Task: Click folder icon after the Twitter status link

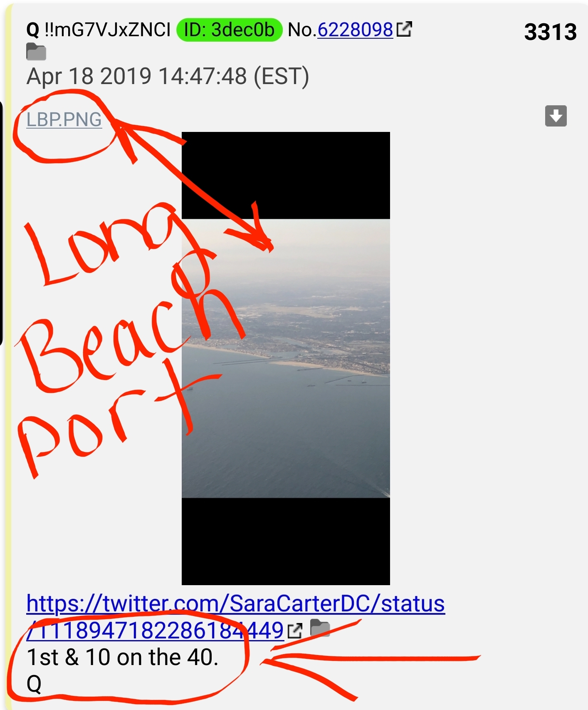Action: 320,628
